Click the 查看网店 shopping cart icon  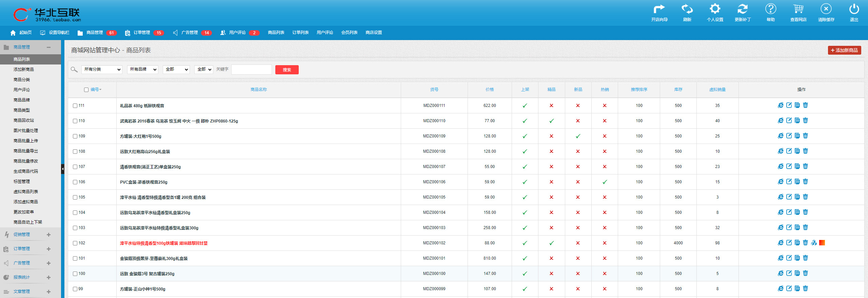point(798,9)
